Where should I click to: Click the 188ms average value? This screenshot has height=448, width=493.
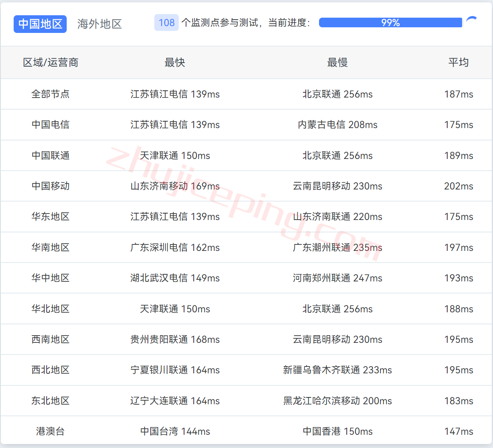(458, 309)
